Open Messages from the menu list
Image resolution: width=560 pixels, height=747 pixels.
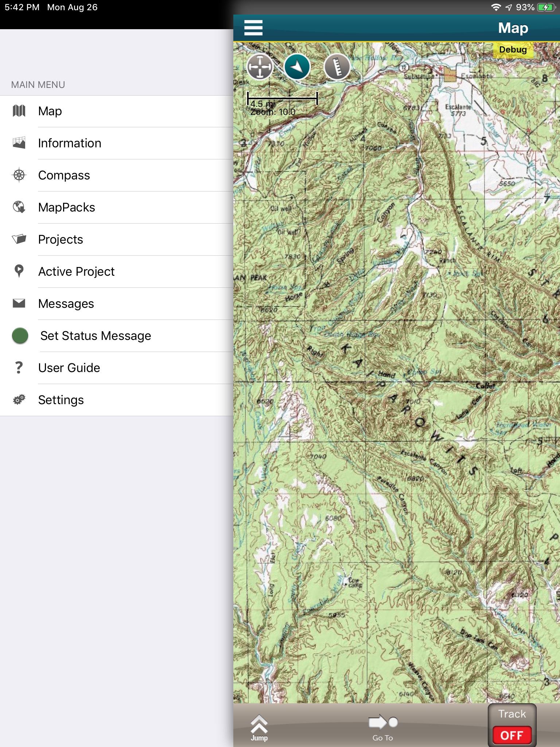tap(117, 304)
